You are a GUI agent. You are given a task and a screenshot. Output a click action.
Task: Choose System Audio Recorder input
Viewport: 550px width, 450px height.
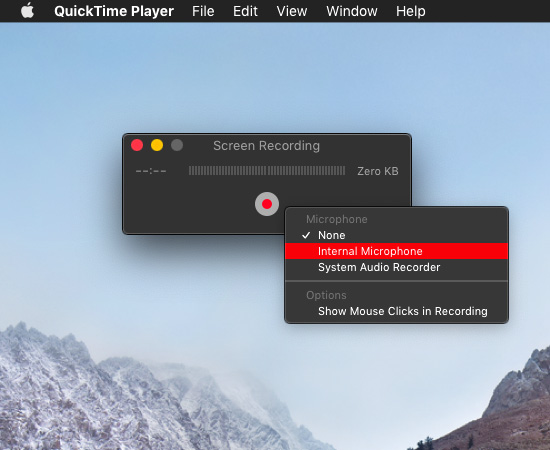tap(396, 267)
